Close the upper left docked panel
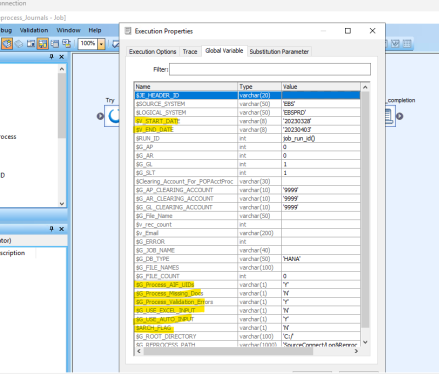This screenshot has width=439, height=374. pyautogui.click(x=62, y=57)
